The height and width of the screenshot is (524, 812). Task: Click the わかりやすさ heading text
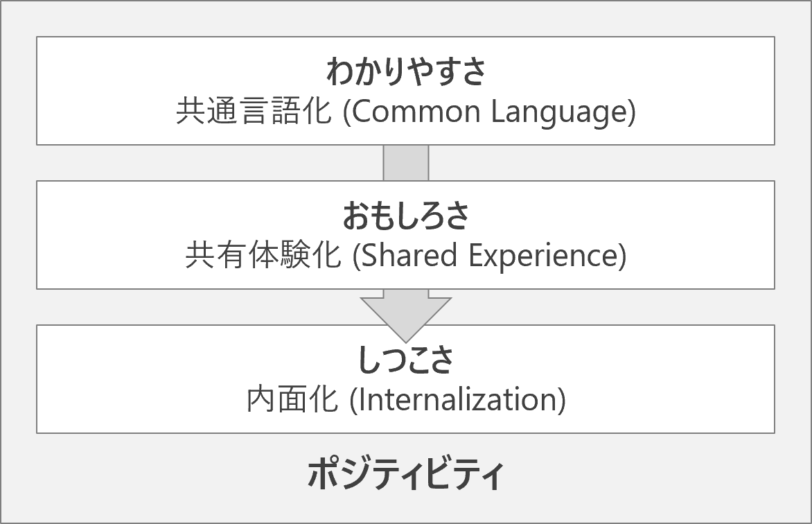coord(406,71)
